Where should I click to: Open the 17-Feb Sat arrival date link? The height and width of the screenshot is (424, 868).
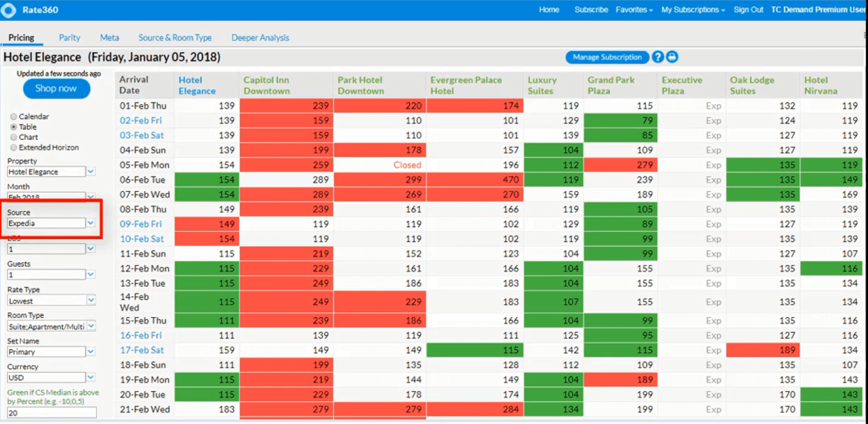142,350
